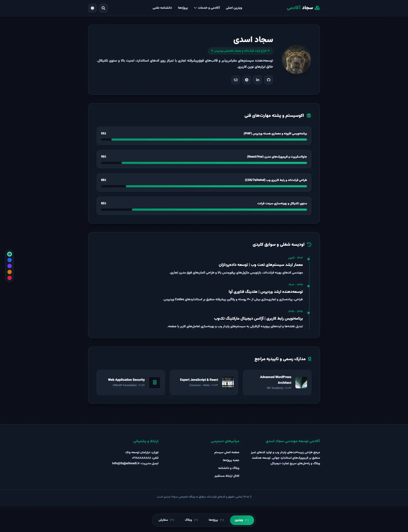Choose the green accent color swatch
This screenshot has height=532, width=408.
coord(10,254)
